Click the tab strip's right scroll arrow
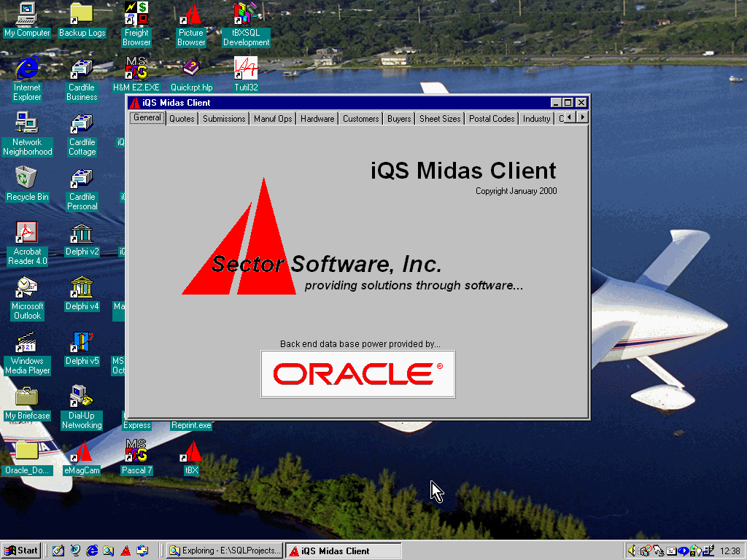The image size is (747, 560). (582, 117)
